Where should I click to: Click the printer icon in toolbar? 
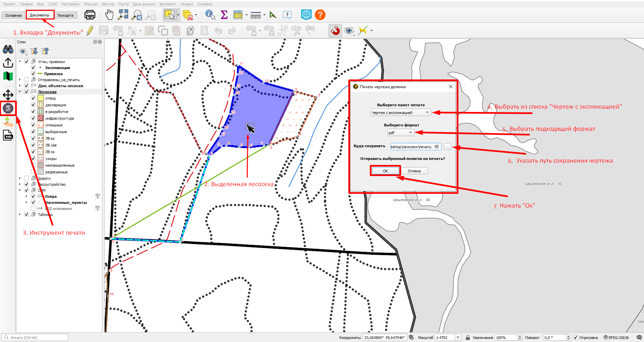[x=90, y=15]
